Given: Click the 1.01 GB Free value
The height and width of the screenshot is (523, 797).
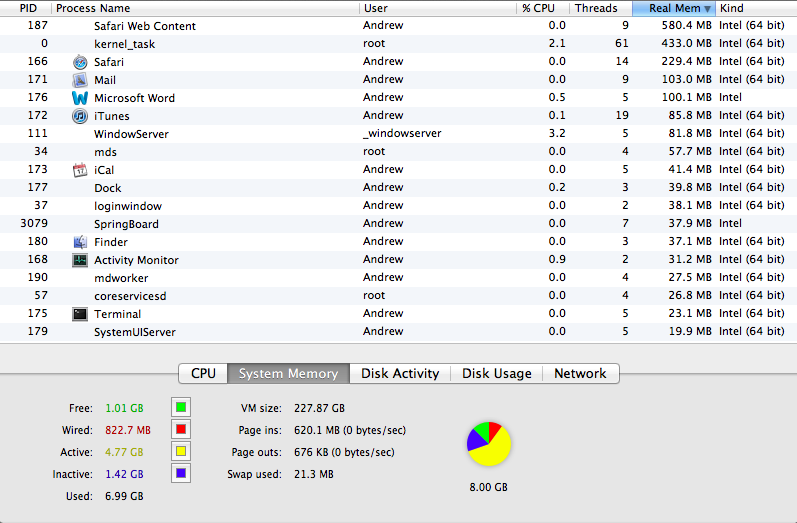Looking at the screenshot, I should tap(124, 408).
